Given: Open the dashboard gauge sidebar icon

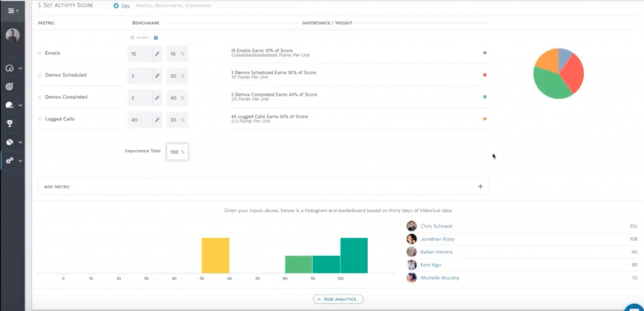Looking at the screenshot, I should 10,68.
